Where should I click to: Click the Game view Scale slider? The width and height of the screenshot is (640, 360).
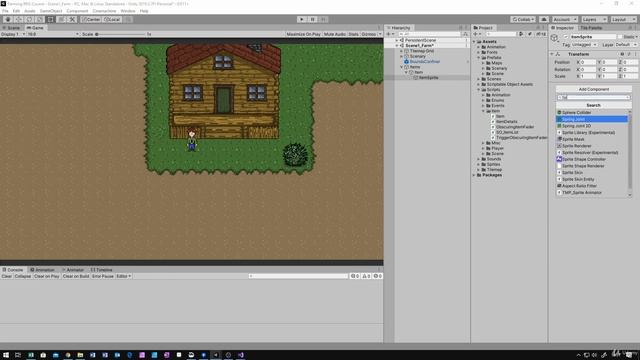click(120, 34)
